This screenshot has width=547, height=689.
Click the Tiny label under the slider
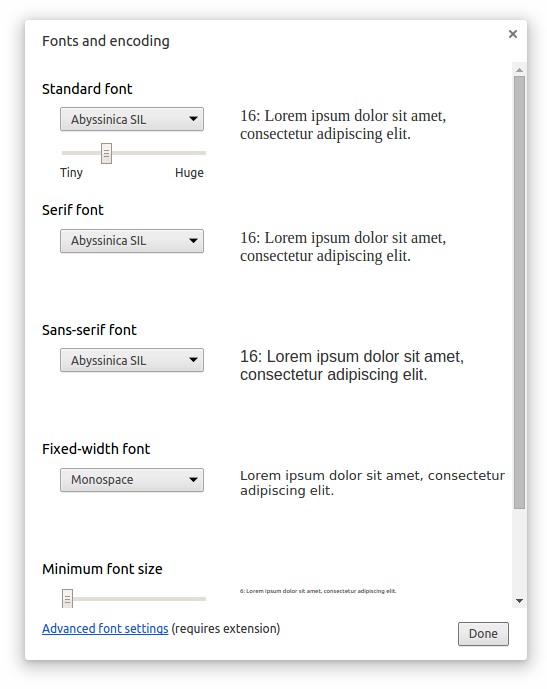point(71,173)
